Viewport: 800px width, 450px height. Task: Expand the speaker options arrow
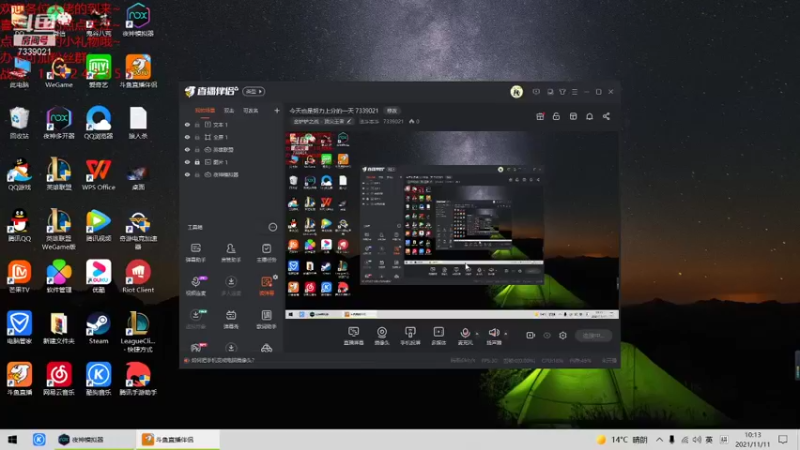[x=506, y=334]
